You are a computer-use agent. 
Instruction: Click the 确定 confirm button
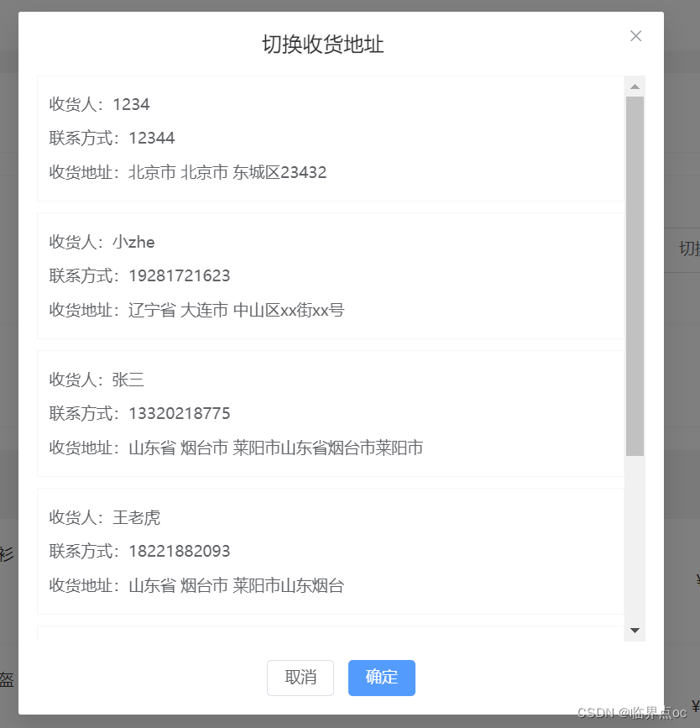381,678
